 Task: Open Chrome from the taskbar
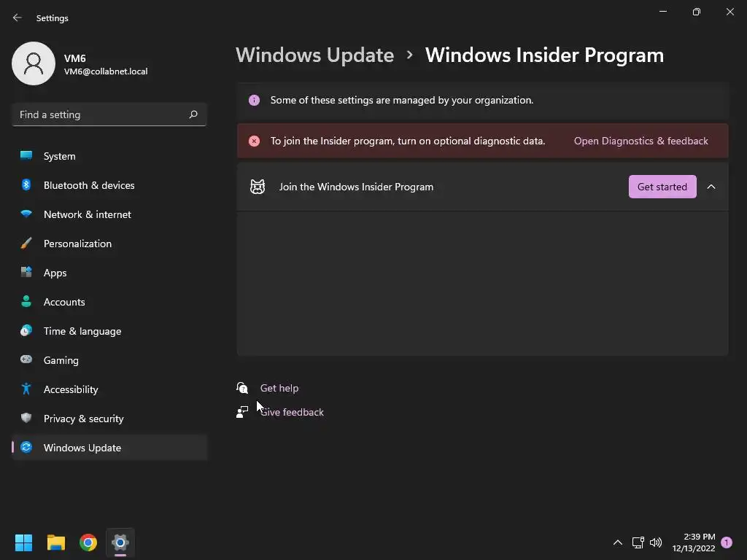click(x=88, y=542)
